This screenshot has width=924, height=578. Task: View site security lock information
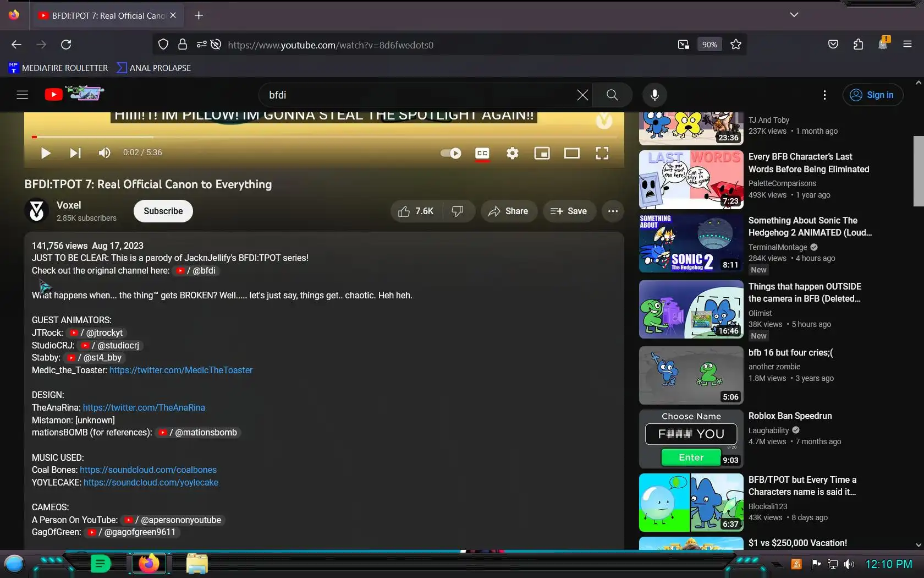click(x=183, y=45)
